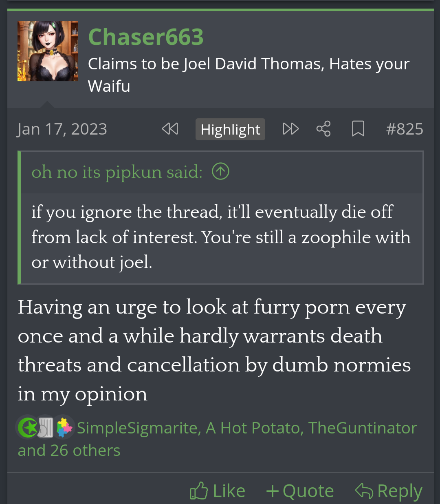Screen dimensions: 440x504
Task: Open the Chaser663 username profile link
Action: click(146, 37)
